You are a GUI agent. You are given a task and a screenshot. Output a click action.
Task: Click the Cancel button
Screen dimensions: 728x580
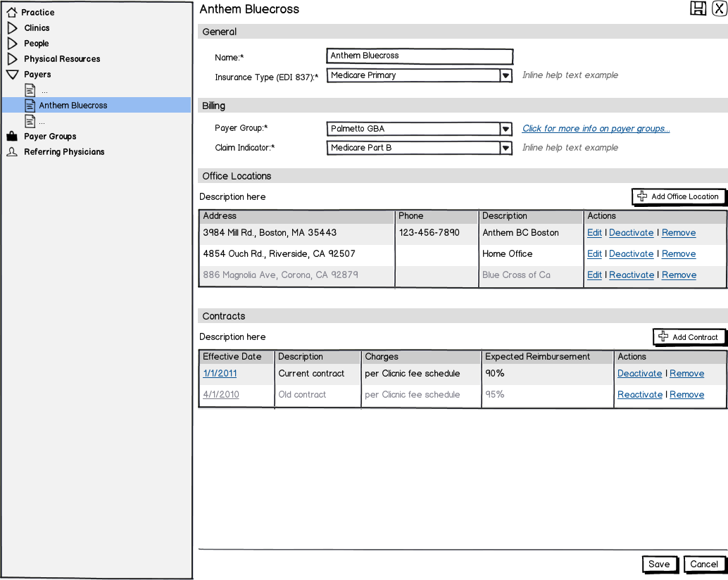coord(704,565)
